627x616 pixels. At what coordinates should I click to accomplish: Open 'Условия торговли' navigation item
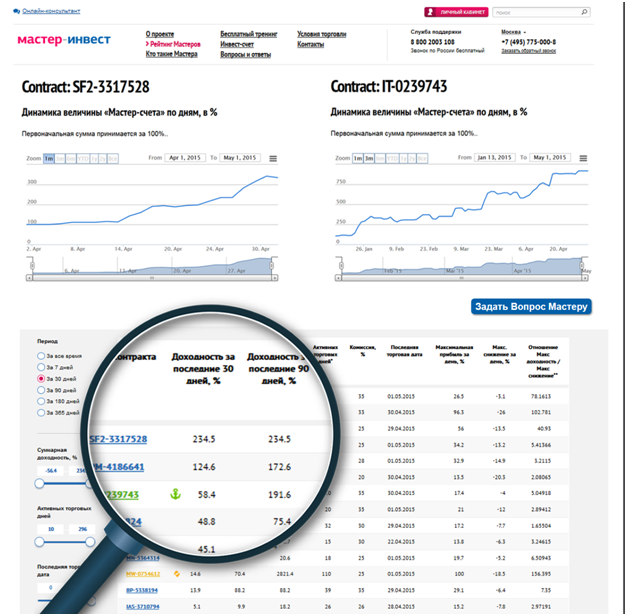pyautogui.click(x=321, y=34)
